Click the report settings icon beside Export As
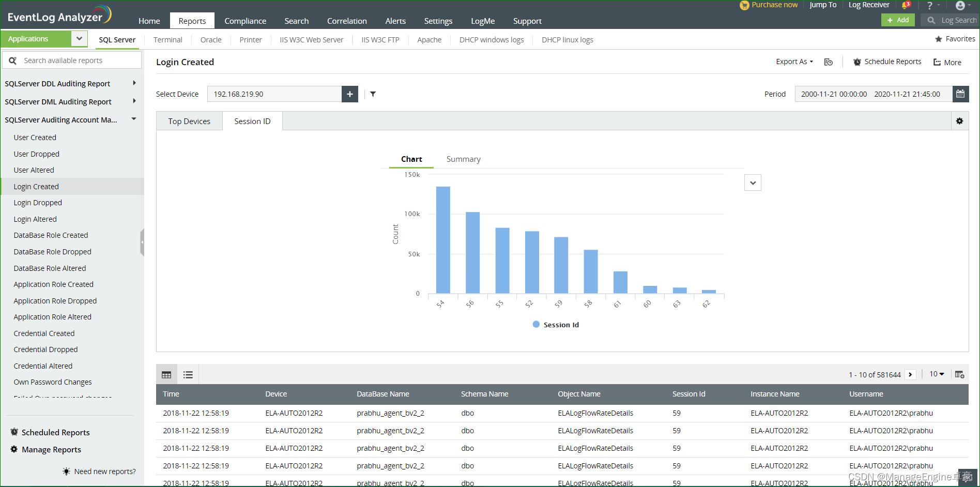Screen dimensions: 980x487 pyautogui.click(x=829, y=62)
